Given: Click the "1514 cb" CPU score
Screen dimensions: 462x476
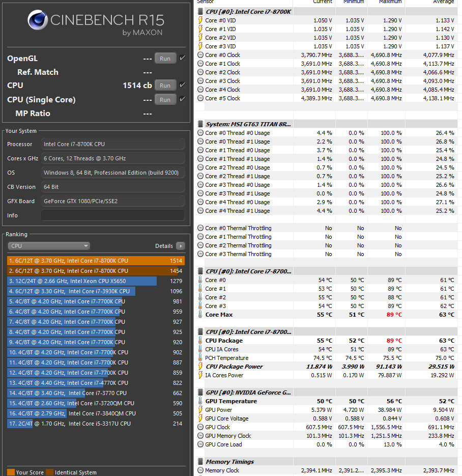Looking at the screenshot, I should pyautogui.click(x=137, y=86).
